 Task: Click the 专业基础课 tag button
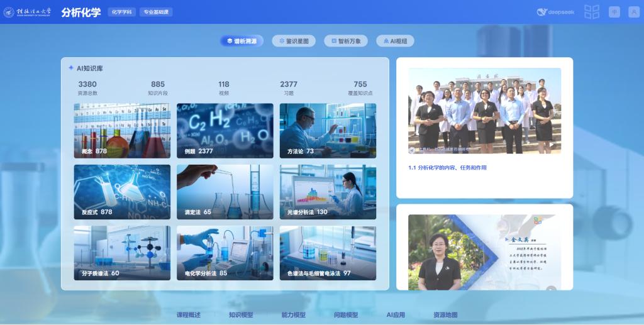click(x=156, y=12)
